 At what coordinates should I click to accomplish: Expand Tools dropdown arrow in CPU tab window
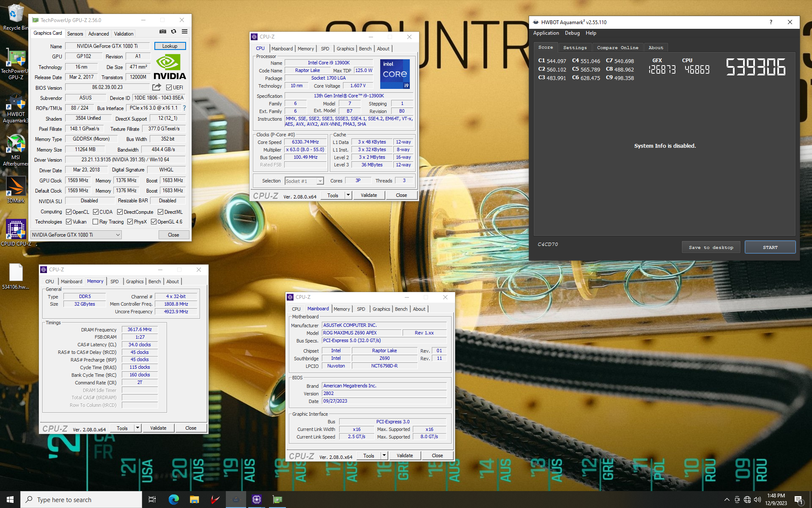[x=348, y=195]
